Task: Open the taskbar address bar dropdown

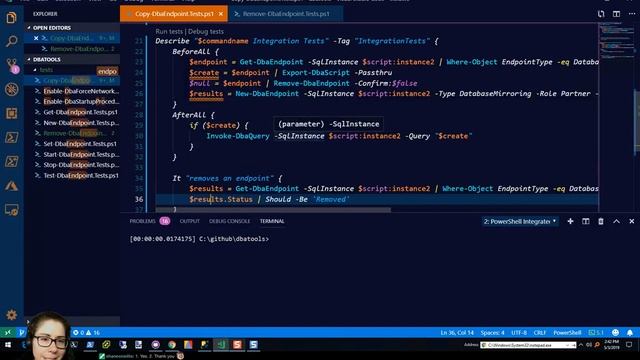Action: [568, 345]
